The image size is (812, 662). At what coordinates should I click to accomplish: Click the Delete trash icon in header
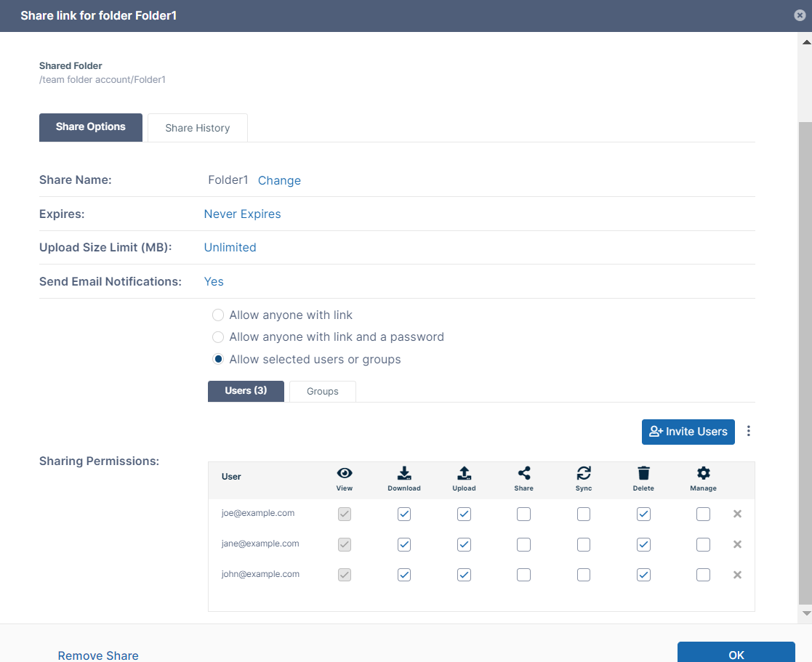tap(643, 474)
